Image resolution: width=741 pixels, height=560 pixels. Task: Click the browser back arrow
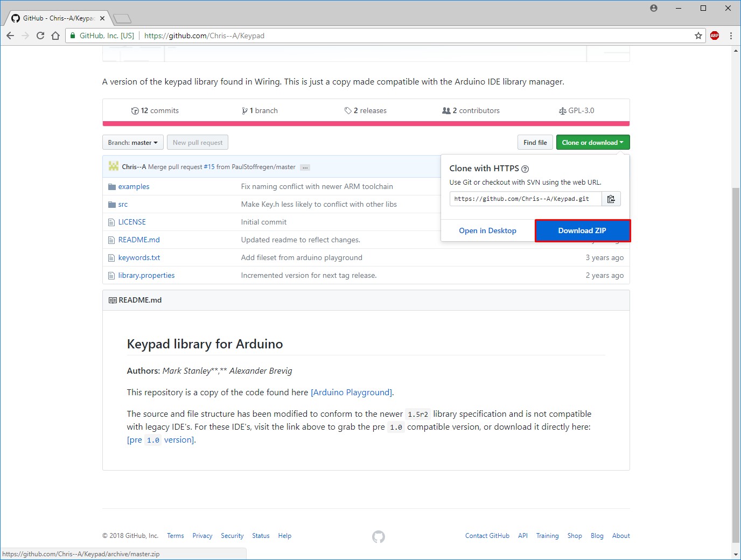pyautogui.click(x=10, y=36)
